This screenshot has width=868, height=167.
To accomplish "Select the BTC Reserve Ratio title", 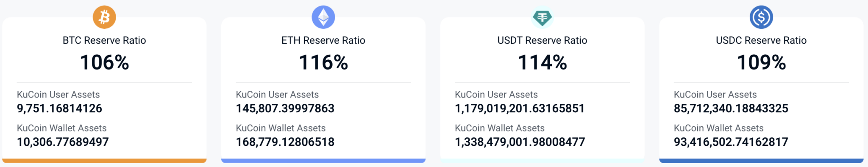I will click(104, 40).
